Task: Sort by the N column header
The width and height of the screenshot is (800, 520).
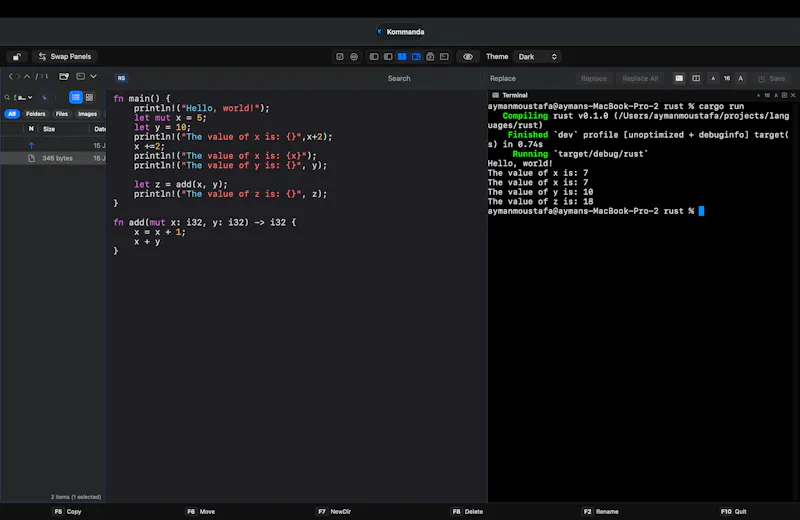Action: click(31, 129)
